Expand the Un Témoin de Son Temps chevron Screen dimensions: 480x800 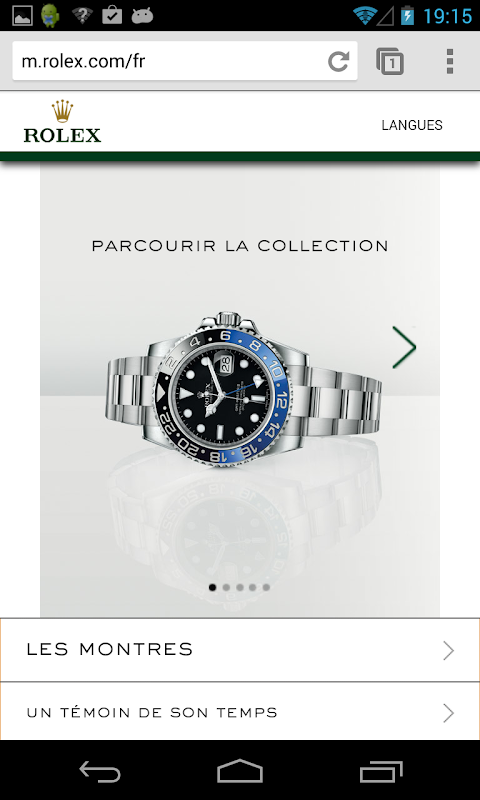448,713
